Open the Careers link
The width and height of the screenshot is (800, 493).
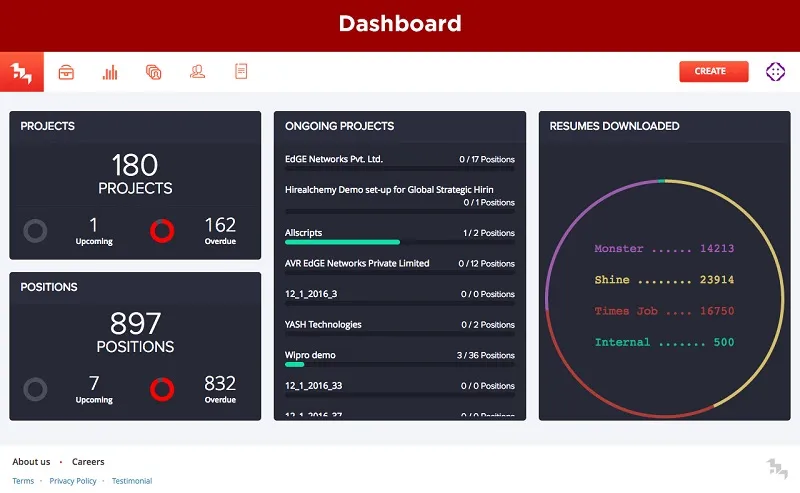(x=88, y=462)
